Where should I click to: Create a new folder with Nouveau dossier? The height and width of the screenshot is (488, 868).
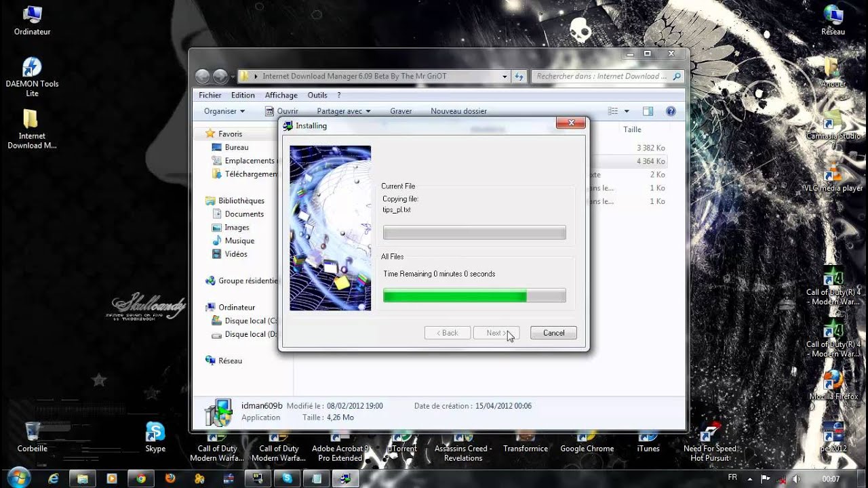coord(459,111)
